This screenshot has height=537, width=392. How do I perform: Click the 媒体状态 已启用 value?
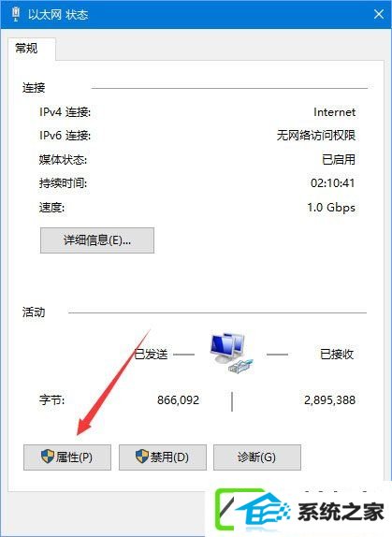(x=339, y=159)
